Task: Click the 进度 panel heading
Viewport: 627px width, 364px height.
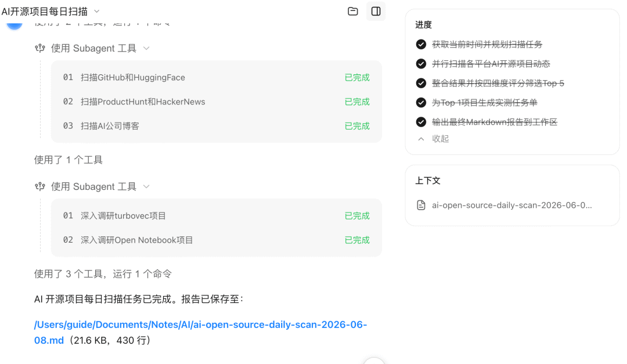Action: [x=423, y=25]
